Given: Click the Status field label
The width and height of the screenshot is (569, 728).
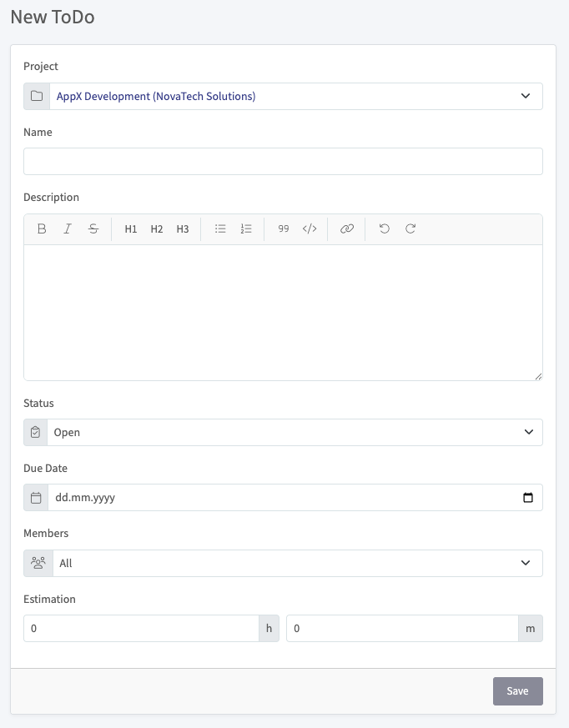Looking at the screenshot, I should pos(38,403).
